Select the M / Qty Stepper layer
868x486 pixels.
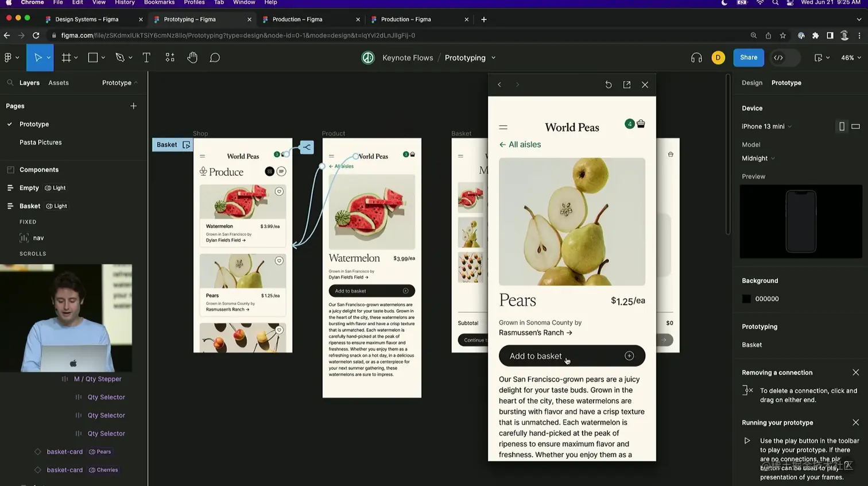pyautogui.click(x=98, y=379)
